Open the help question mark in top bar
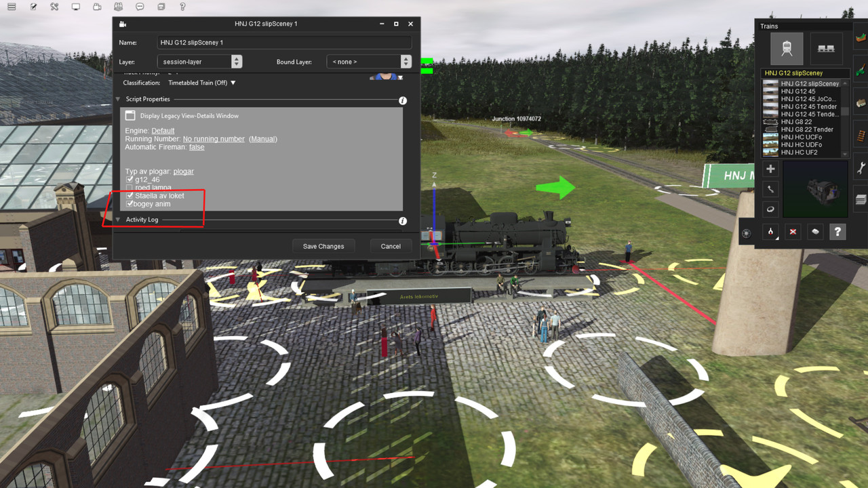Viewport: 868px width, 488px height. 182,7
